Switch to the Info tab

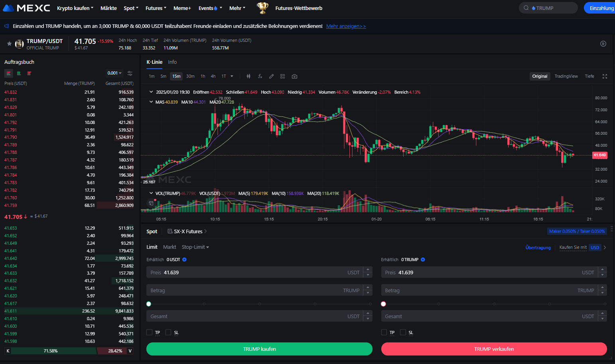(x=172, y=62)
